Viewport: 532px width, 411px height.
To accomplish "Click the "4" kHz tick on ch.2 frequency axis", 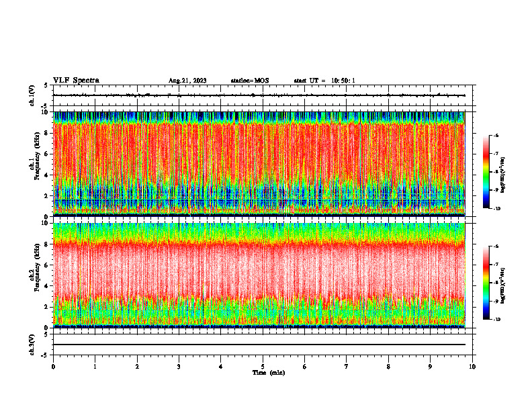I will click(47, 286).
